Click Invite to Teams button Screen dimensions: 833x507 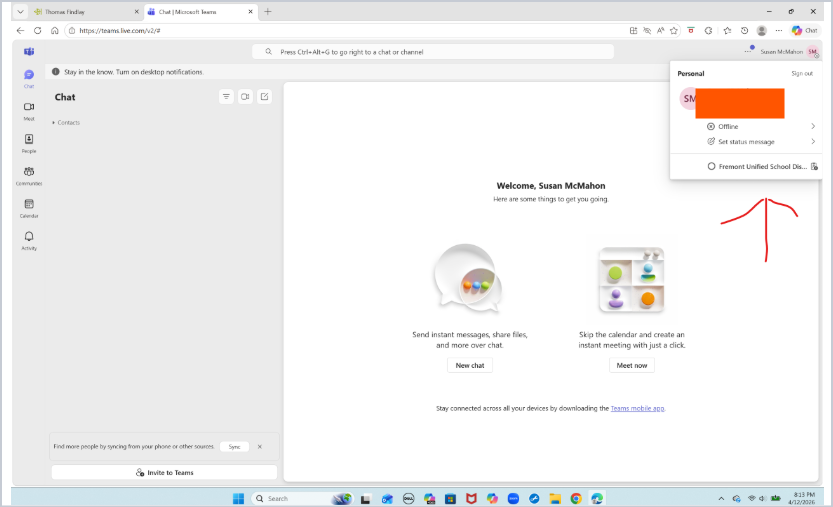click(164, 472)
